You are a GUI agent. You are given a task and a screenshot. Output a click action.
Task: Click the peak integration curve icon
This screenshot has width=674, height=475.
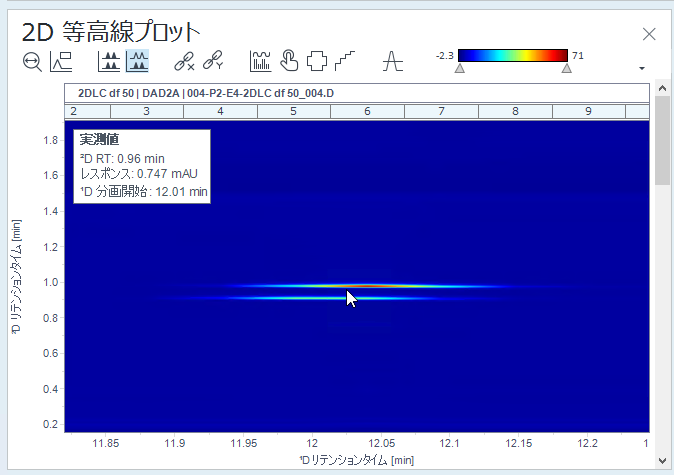[x=392, y=61]
